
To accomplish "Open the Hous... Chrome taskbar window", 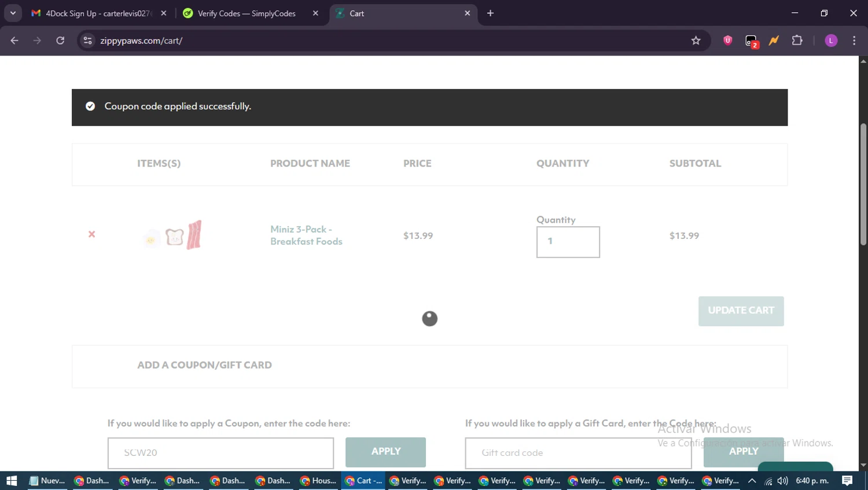I will coord(318,481).
